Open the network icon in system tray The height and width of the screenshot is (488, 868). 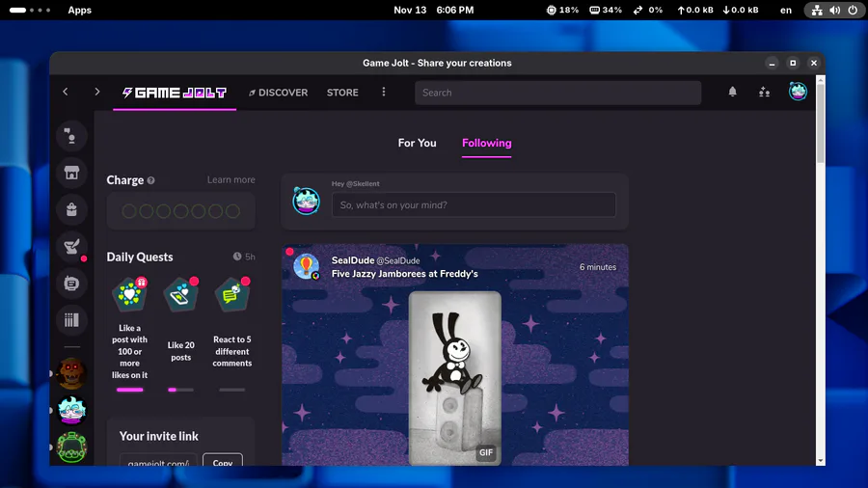click(817, 10)
